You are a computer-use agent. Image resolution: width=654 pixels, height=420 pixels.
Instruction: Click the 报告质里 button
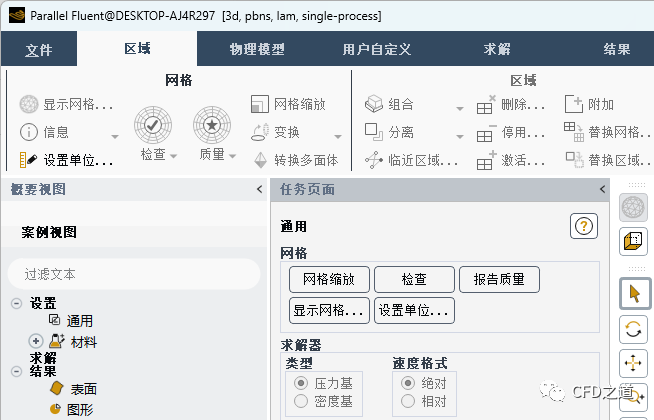(499, 279)
